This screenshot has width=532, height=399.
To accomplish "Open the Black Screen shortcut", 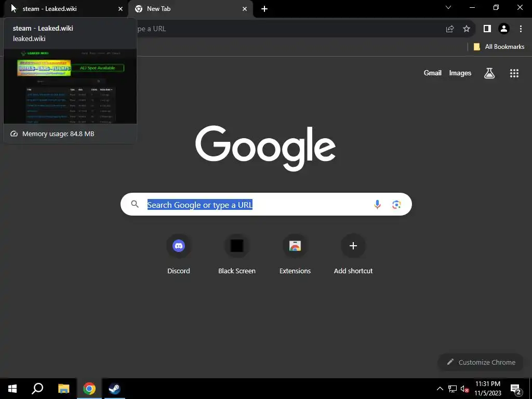I will tap(237, 254).
